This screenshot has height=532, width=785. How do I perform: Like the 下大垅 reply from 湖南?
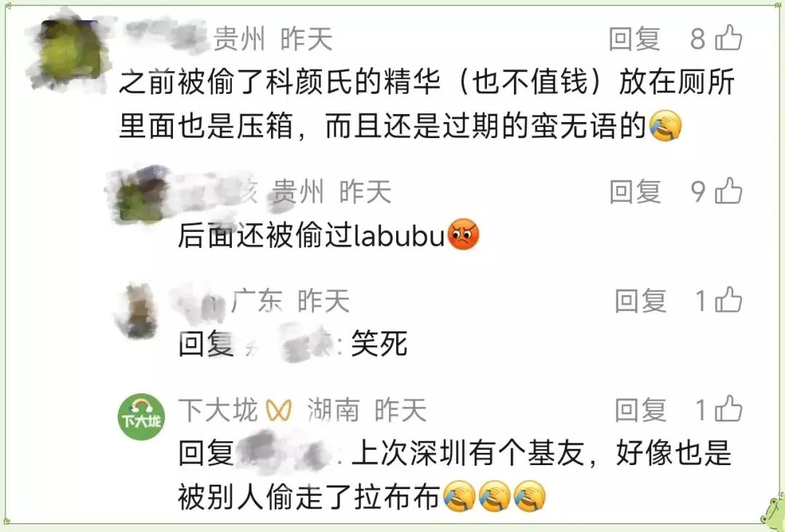coord(728,409)
